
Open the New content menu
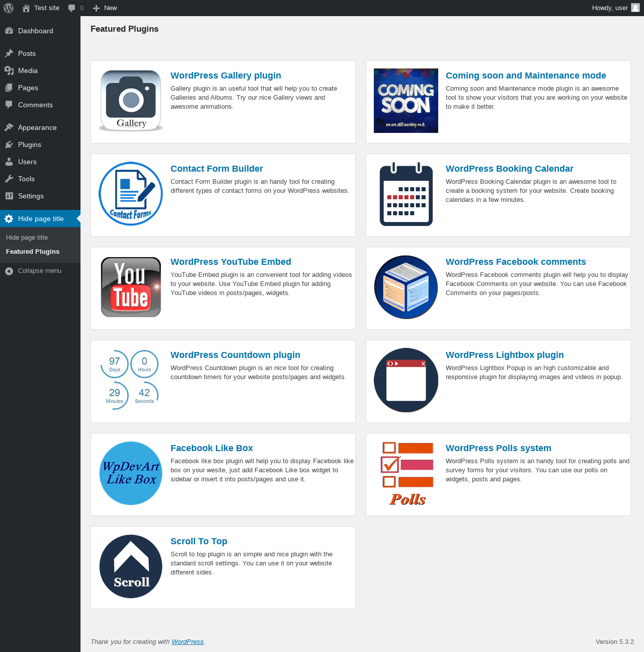[x=105, y=8]
